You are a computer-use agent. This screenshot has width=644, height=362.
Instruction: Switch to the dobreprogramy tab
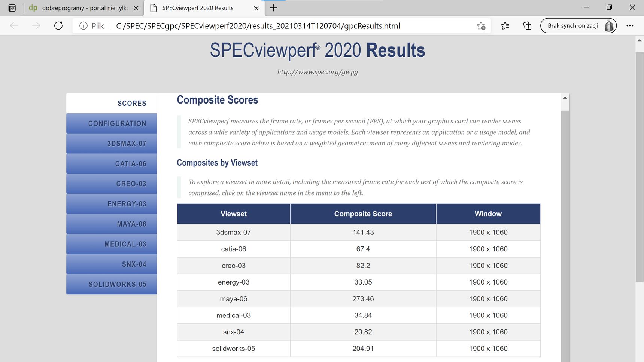84,8
